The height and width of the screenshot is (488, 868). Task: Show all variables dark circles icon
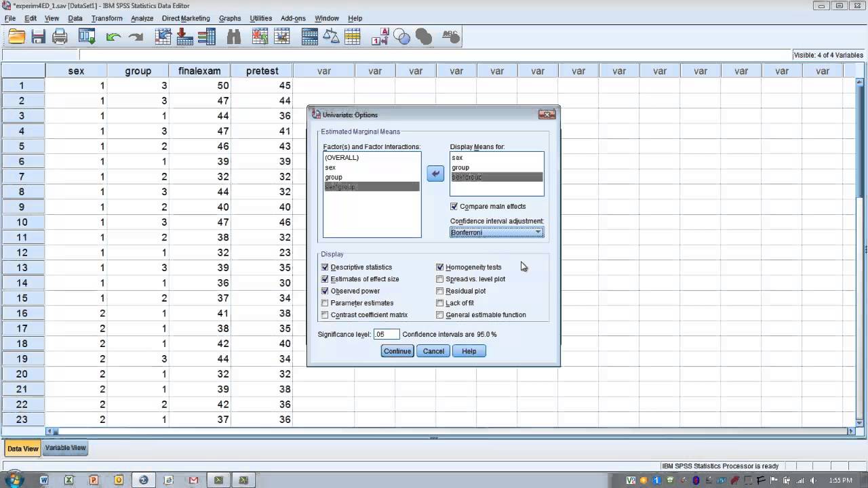pyautogui.click(x=423, y=37)
